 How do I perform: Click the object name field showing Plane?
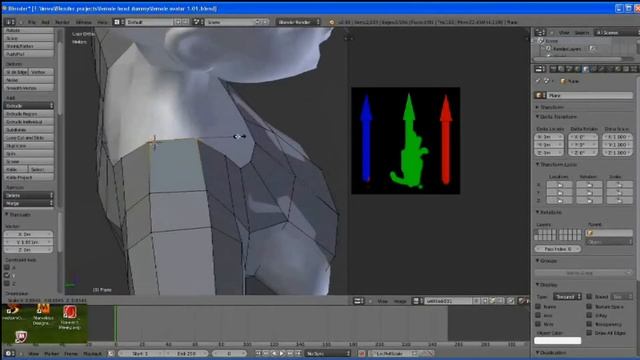point(590,95)
